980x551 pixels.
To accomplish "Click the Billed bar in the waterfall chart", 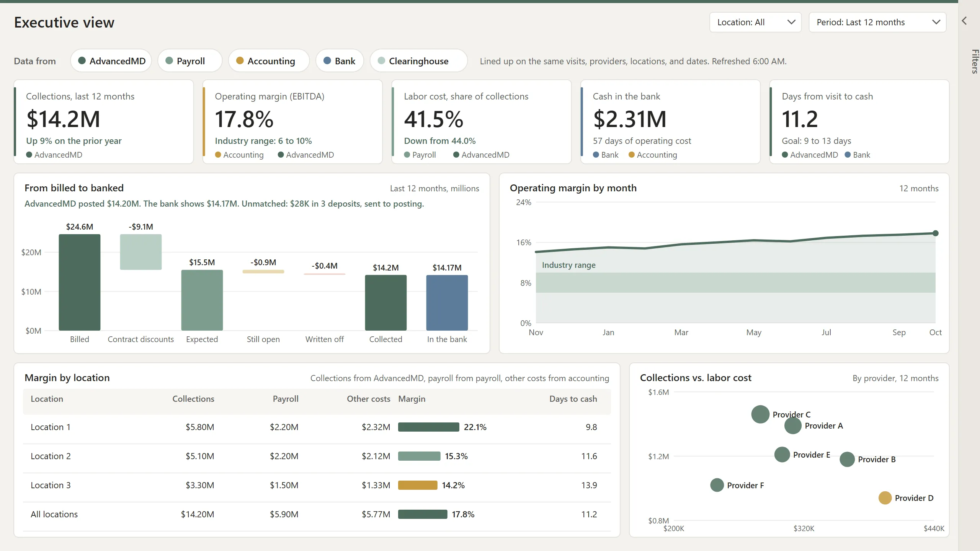I will tap(80, 282).
